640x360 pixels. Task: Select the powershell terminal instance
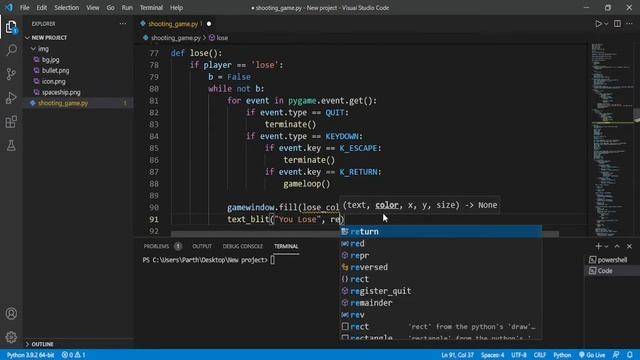coord(612,260)
